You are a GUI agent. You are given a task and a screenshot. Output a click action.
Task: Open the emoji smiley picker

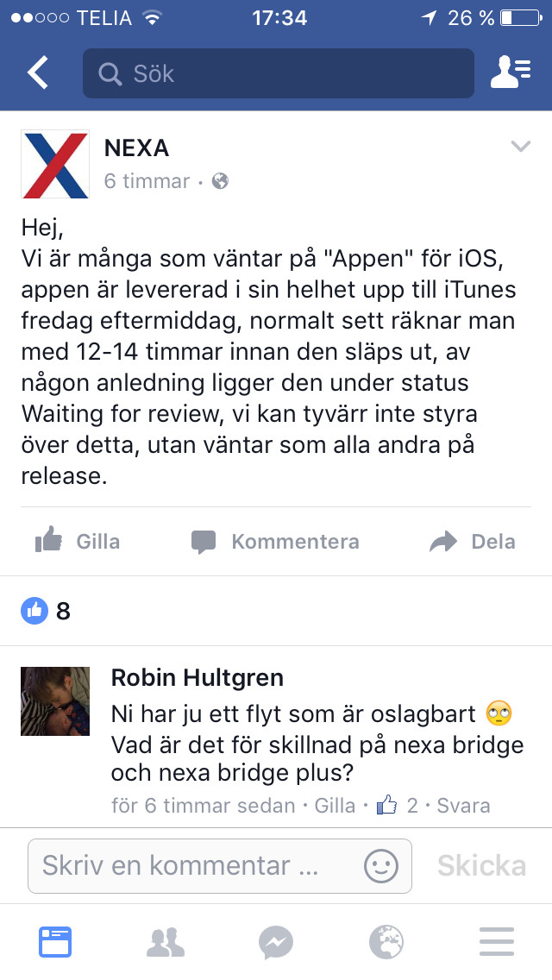pos(380,865)
